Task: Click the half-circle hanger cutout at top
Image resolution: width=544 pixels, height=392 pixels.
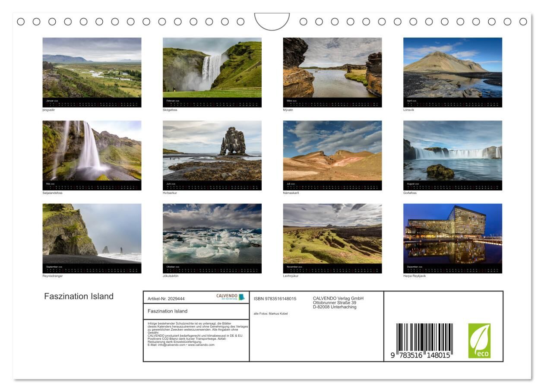Action: [272, 21]
